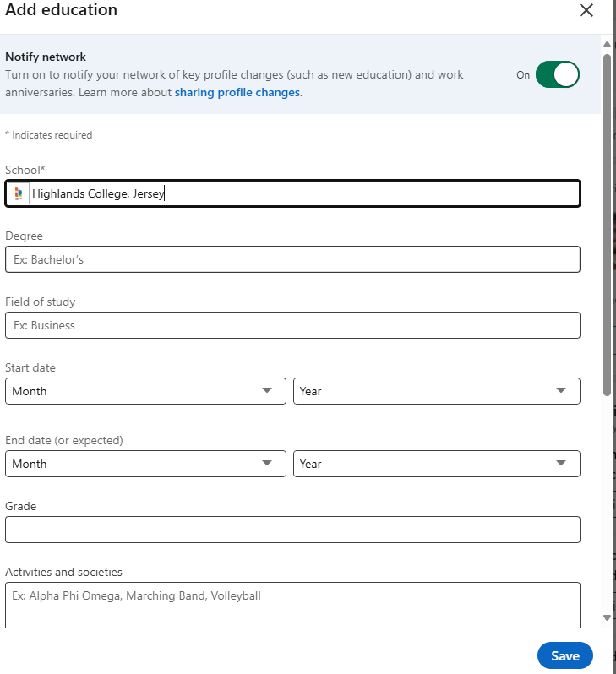This screenshot has width=616, height=674.
Task: Save the education entry
Action: [x=564, y=655]
